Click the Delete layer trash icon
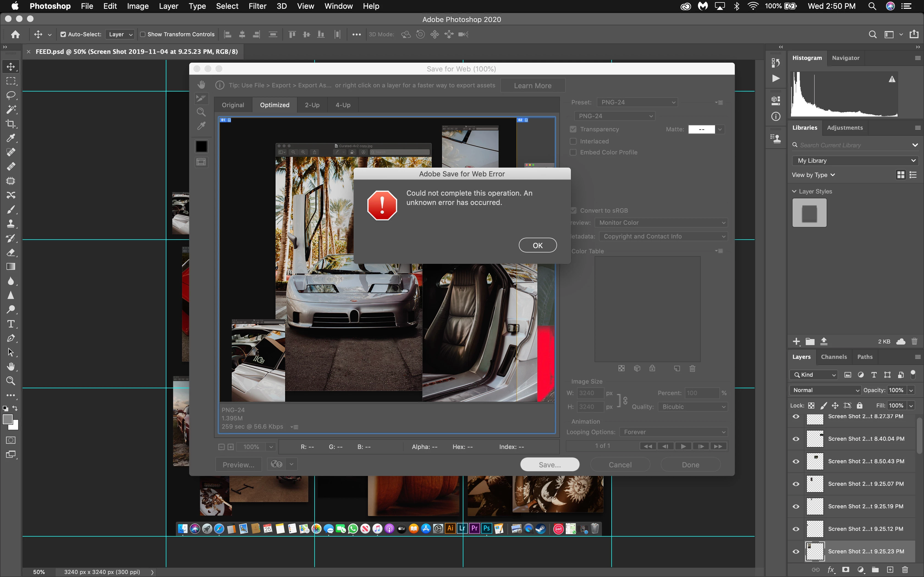 [905, 570]
